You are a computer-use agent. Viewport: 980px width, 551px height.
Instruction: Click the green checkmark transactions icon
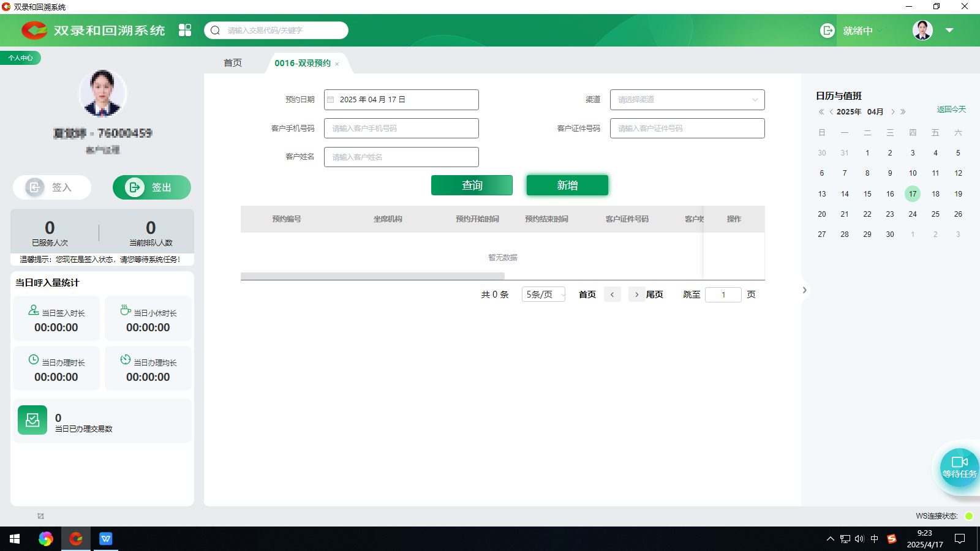32,420
